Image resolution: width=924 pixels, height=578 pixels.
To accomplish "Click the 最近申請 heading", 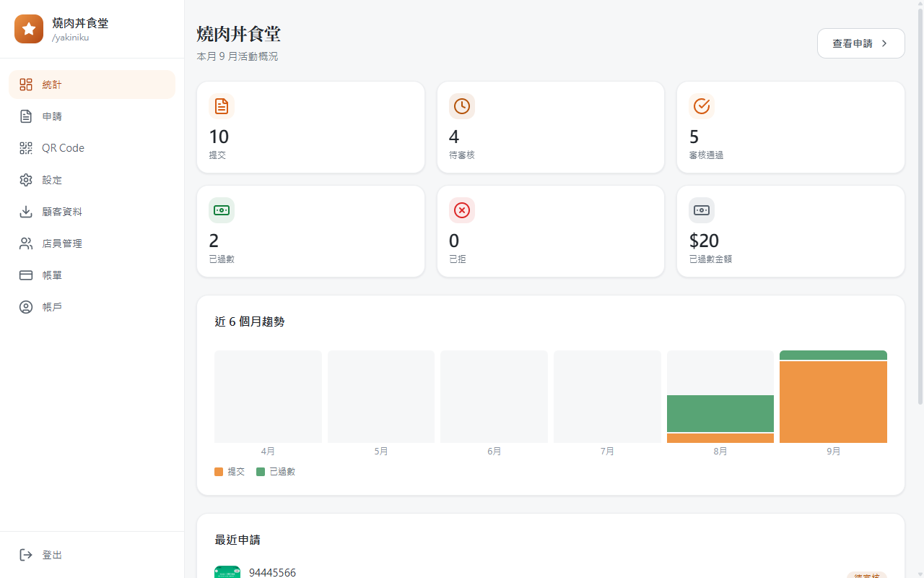I will pos(237,540).
